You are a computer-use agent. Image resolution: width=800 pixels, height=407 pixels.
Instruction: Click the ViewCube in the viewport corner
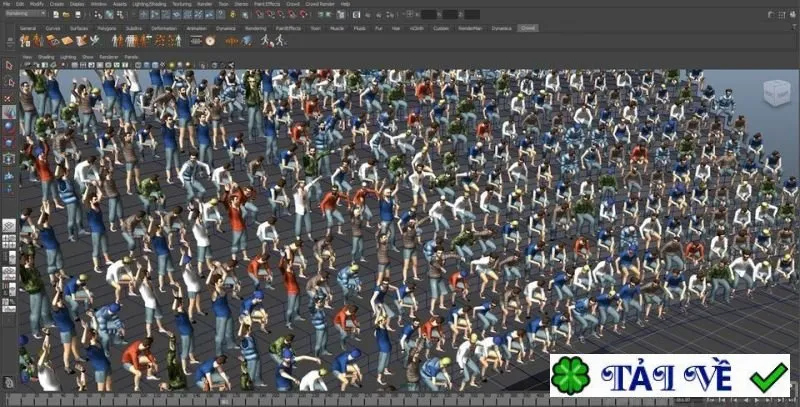777,93
